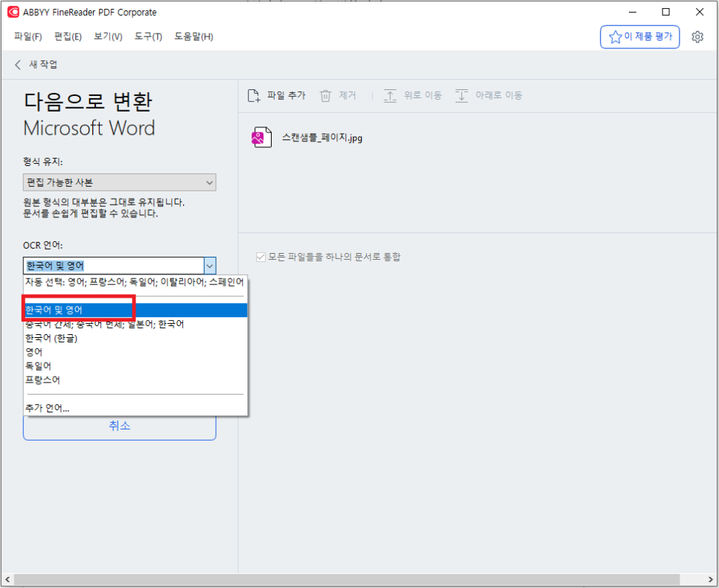Click 파일 추가 text in toolbar
The image size is (719, 588).
287,95
